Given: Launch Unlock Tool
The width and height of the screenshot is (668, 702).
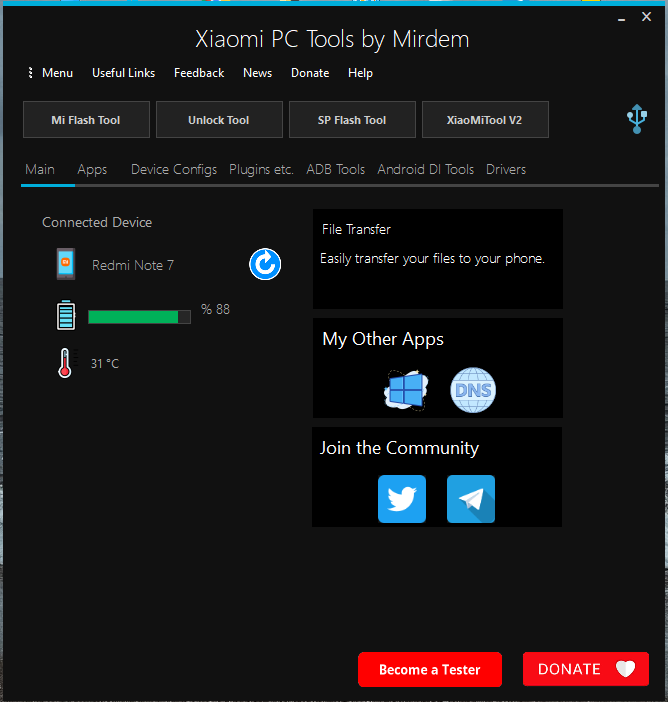Looking at the screenshot, I should [219, 120].
